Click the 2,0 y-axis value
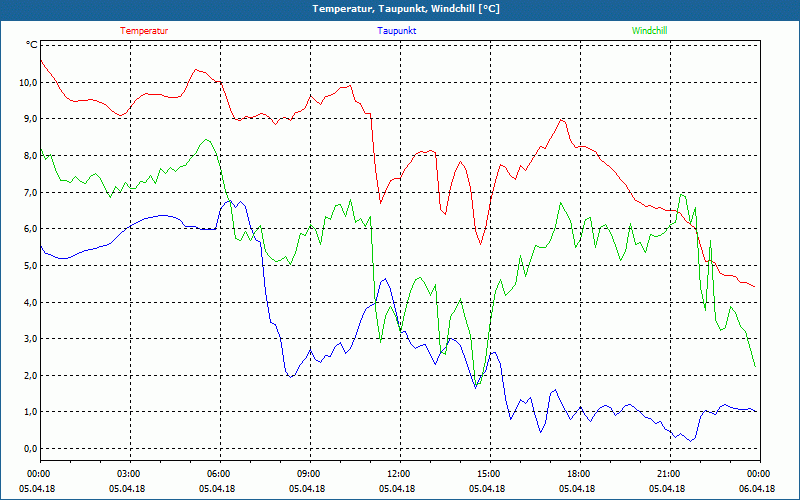Screen dimensions: 800x500 30,376
